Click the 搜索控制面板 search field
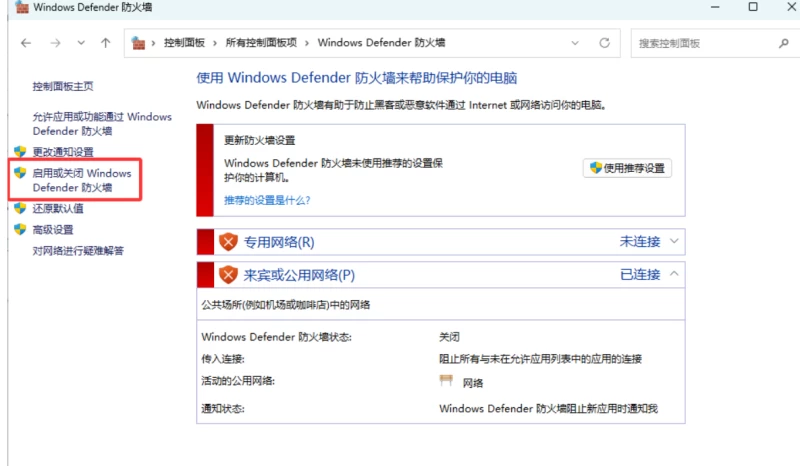 [700, 43]
